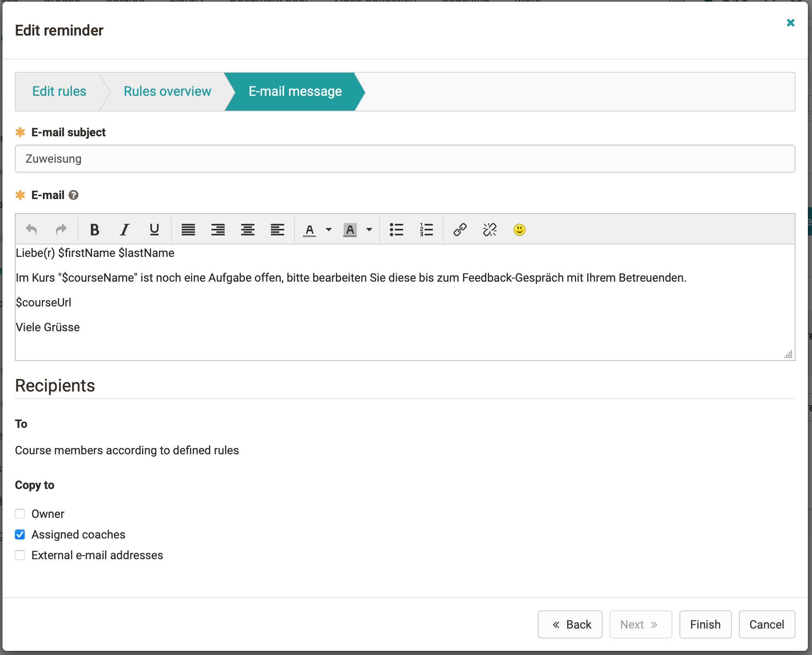Switch to Rules overview step
This screenshot has width=812, height=655.
click(167, 91)
